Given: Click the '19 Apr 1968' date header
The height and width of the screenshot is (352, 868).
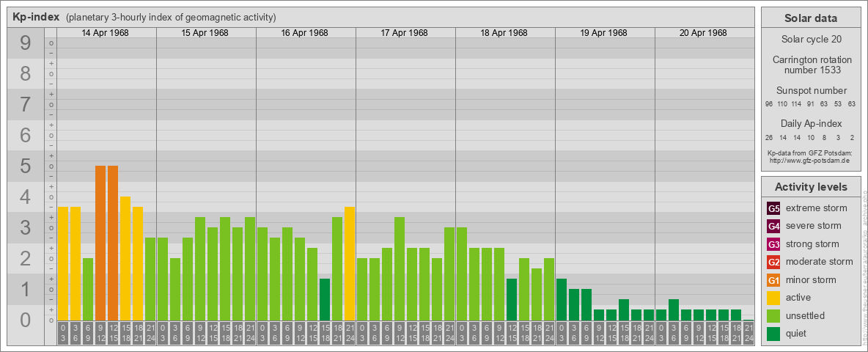Looking at the screenshot, I should pos(603,33).
